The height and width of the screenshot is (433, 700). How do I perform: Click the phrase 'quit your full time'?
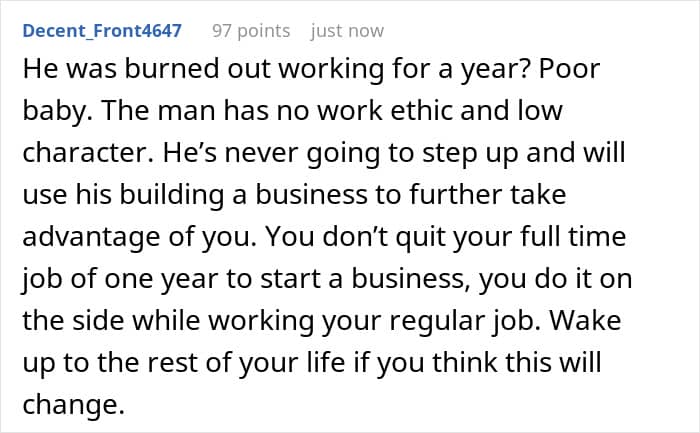point(511,237)
